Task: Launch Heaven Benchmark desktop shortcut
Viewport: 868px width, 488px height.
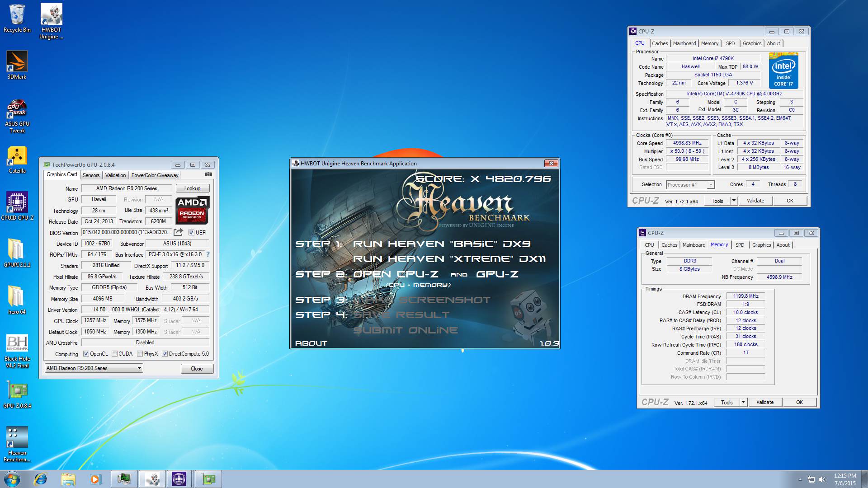Action: click(x=17, y=444)
